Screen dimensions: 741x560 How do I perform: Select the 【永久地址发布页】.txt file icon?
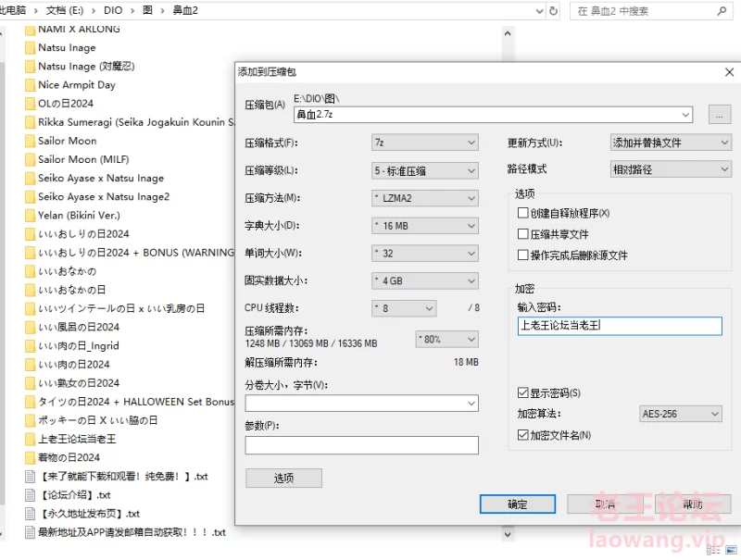coord(30,514)
